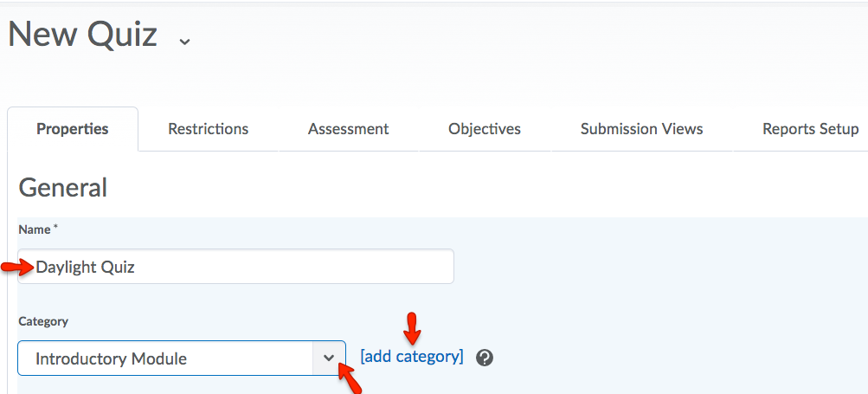Select the Introductory Module category combo box text
This screenshot has height=394, width=868.
point(111,358)
